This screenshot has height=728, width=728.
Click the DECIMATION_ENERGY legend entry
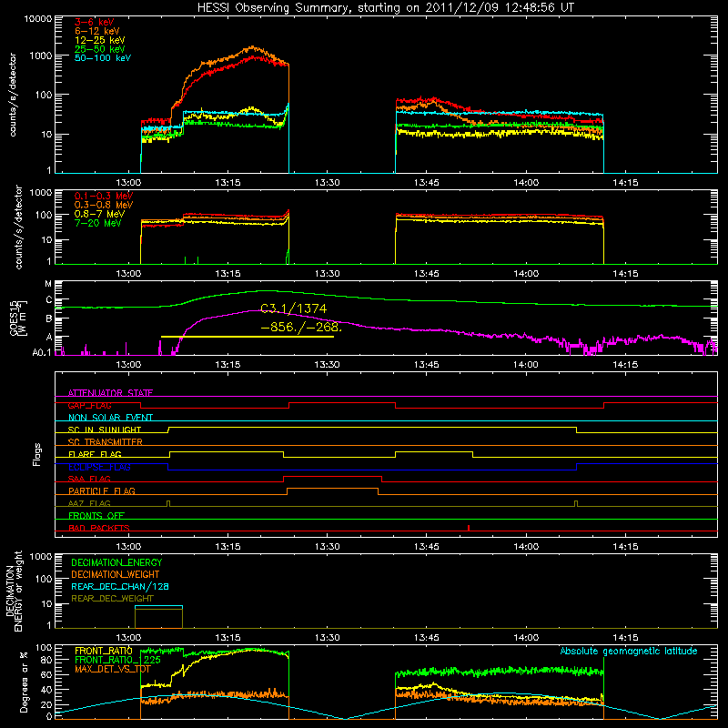pyautogui.click(x=116, y=562)
